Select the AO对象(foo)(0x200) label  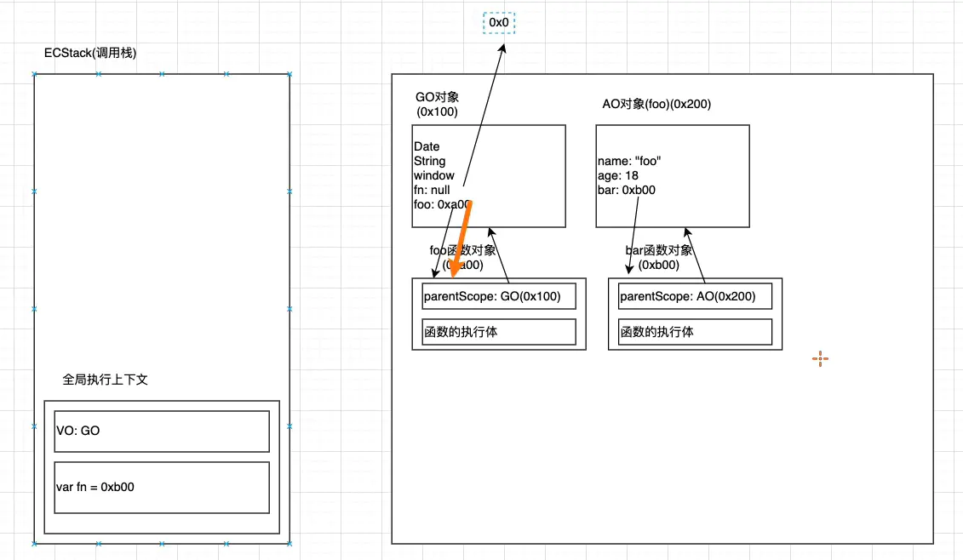(x=656, y=105)
